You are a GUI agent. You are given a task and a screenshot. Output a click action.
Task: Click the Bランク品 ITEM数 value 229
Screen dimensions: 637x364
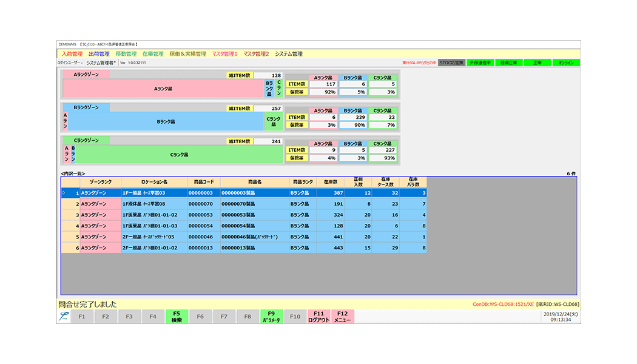352,117
